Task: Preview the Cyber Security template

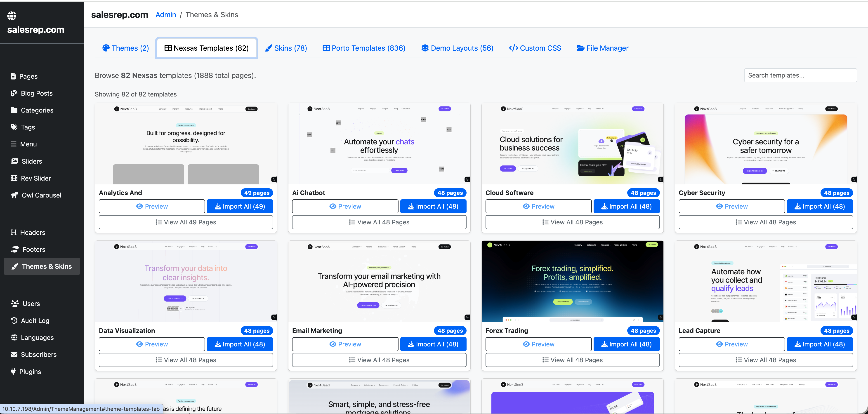Action: pyautogui.click(x=731, y=206)
